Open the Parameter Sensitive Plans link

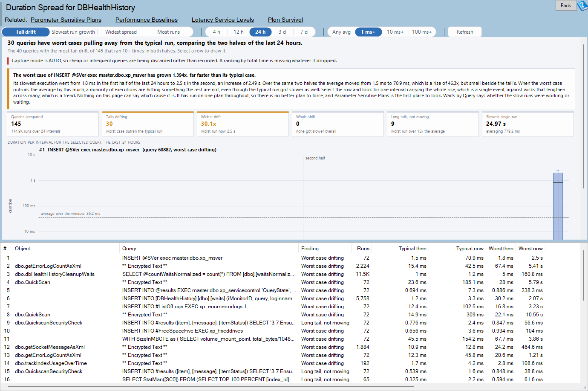point(66,20)
